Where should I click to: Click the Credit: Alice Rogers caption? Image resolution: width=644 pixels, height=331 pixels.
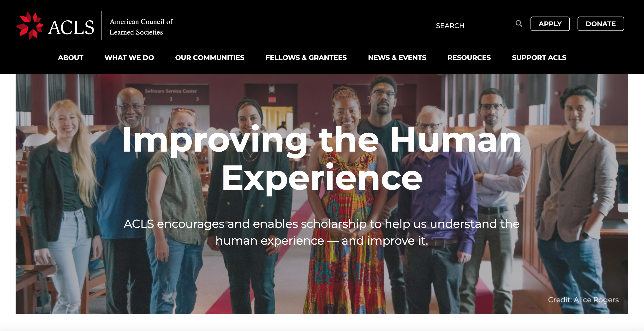pyautogui.click(x=583, y=300)
